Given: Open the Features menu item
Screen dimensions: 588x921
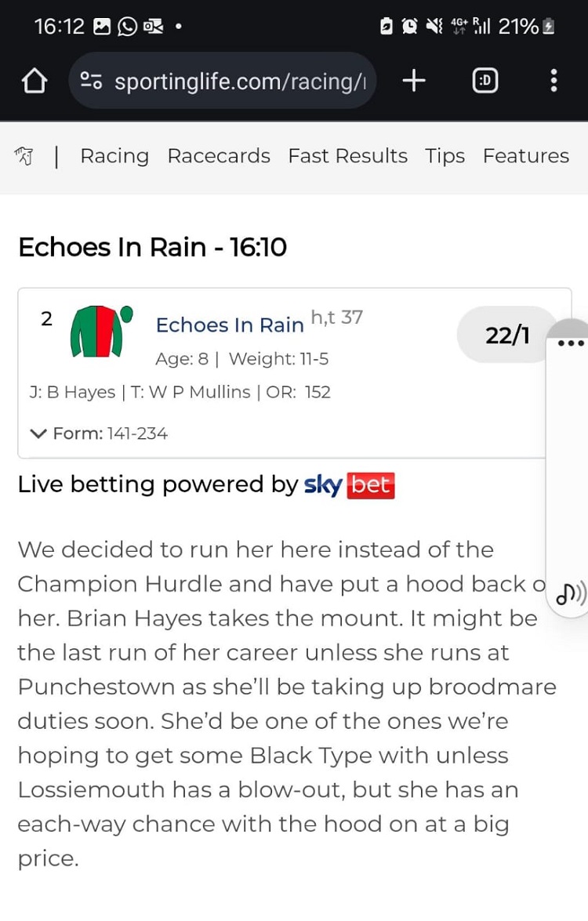Looking at the screenshot, I should (x=525, y=156).
